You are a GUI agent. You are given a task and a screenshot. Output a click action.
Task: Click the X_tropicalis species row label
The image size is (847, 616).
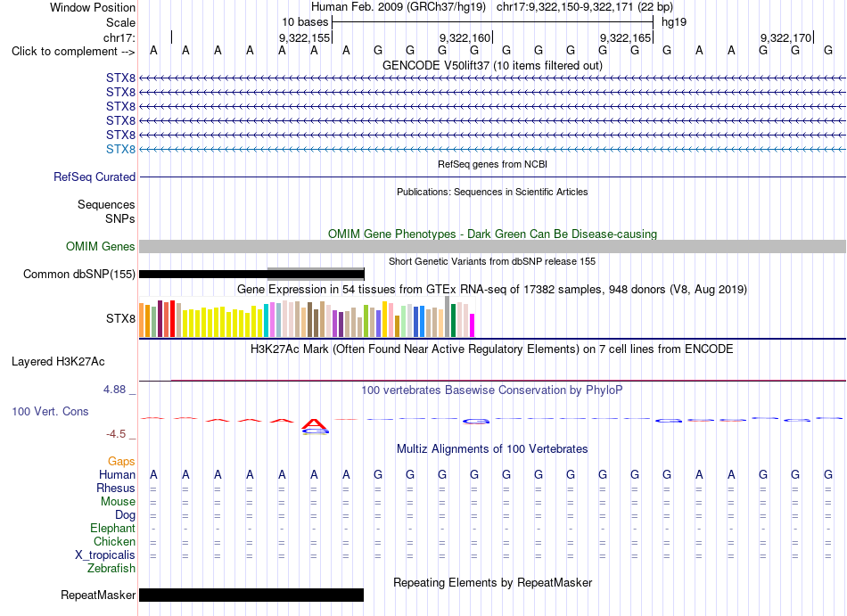click(x=105, y=555)
